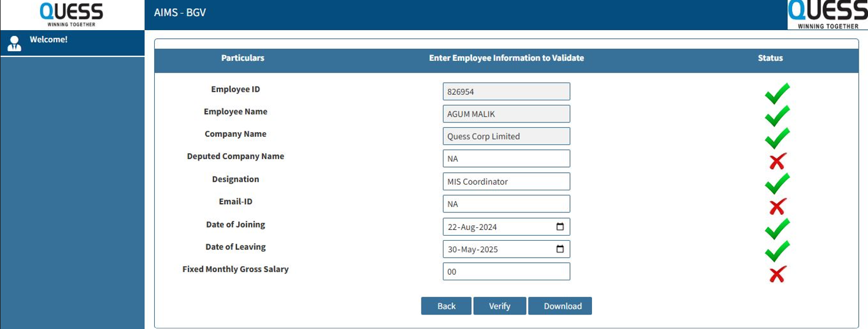This screenshot has width=868, height=329.
Task: Click the green checkmark for Employee Name
Action: [x=776, y=115]
